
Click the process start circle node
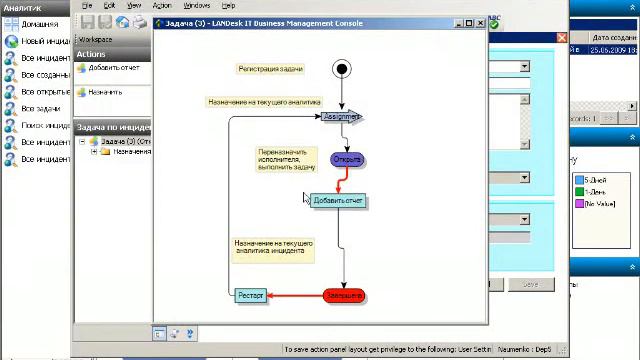342,69
